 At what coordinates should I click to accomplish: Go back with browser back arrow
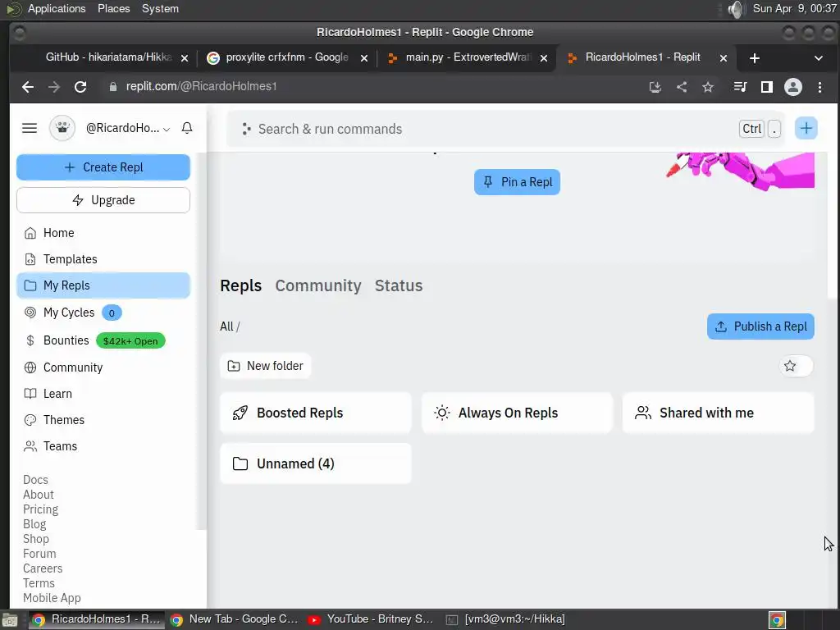tap(28, 87)
